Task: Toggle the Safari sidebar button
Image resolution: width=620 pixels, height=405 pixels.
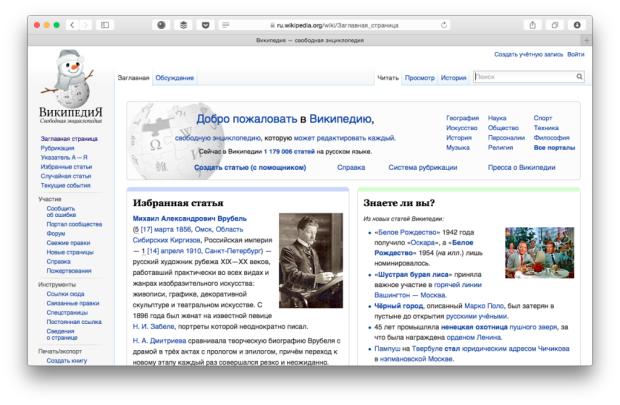Action: pyautogui.click(x=105, y=25)
